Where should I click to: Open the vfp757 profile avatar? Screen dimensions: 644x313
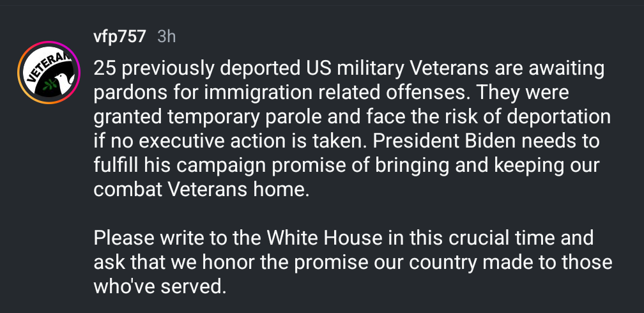pos(49,72)
